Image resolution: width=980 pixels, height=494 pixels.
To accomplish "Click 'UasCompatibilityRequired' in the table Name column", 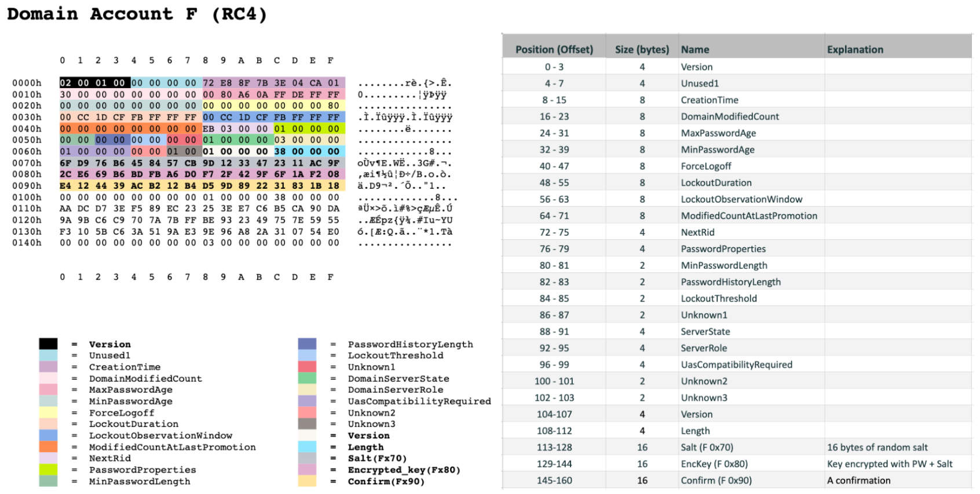I will coord(736,365).
